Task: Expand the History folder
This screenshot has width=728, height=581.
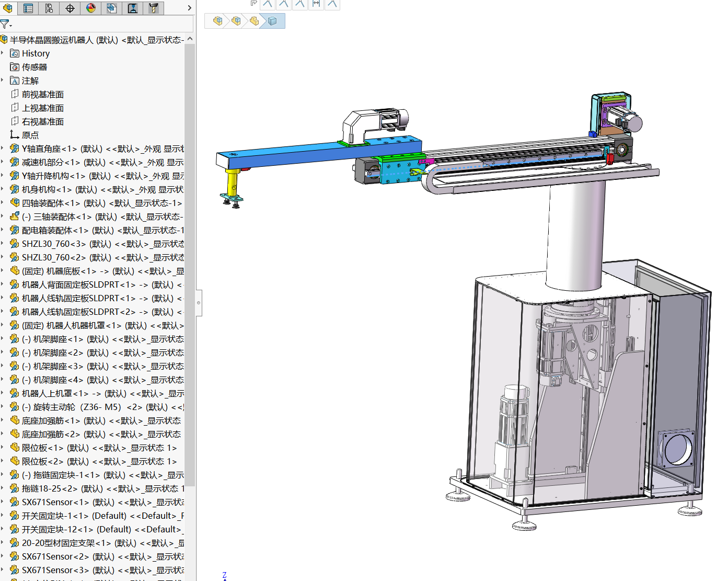Action: point(3,53)
